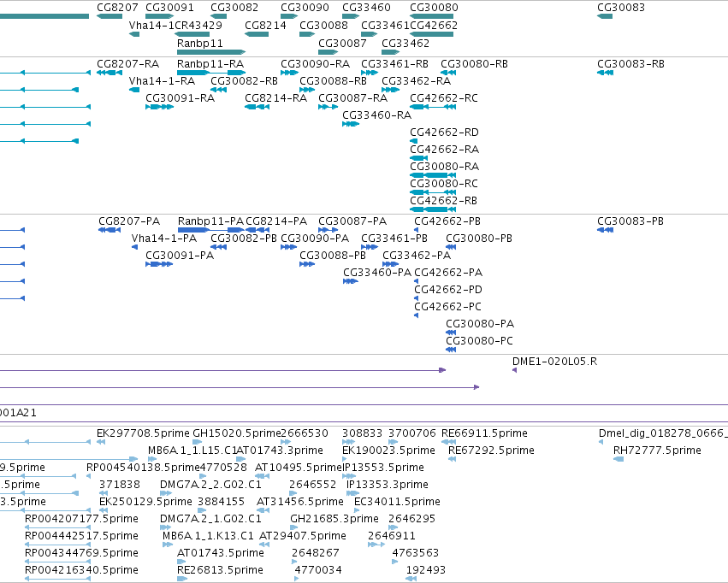Click the CG33462-RA transcript label

(416, 80)
